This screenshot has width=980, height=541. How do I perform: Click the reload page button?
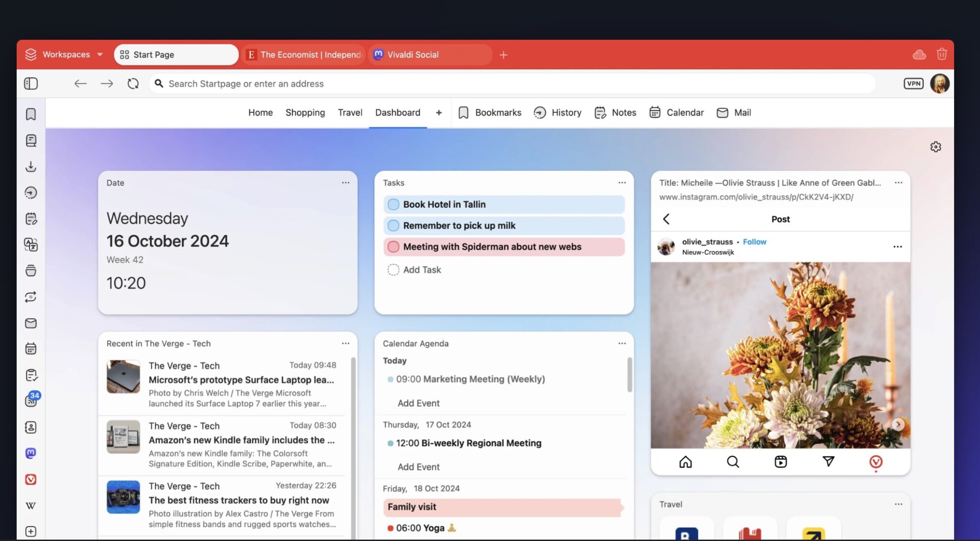point(133,84)
